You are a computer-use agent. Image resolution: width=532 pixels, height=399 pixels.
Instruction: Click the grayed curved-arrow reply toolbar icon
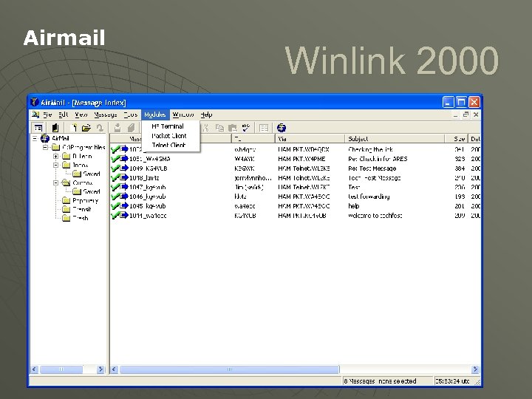pyautogui.click(x=100, y=128)
